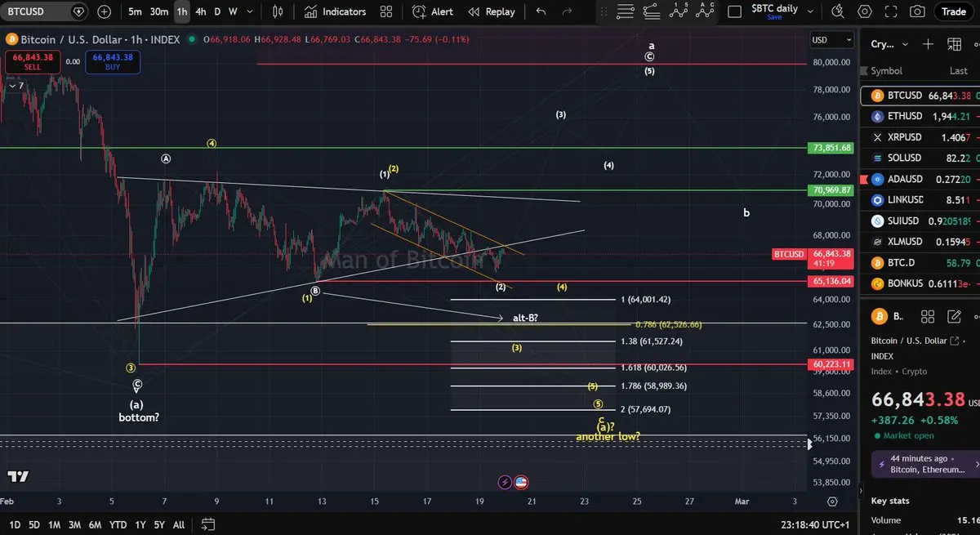Click the red SELL 66,843.38 button

pyautogui.click(x=33, y=62)
